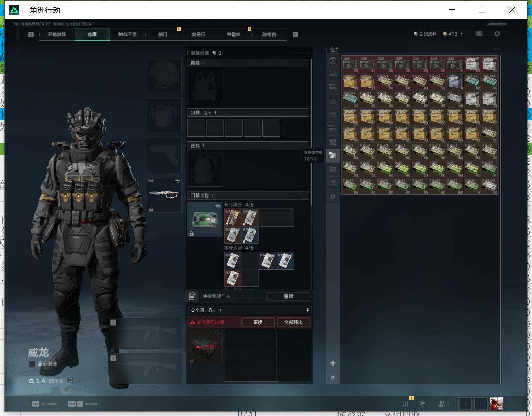The height and width of the screenshot is (416, 532).
Task: Click the weight details list icon
Action: point(70,380)
